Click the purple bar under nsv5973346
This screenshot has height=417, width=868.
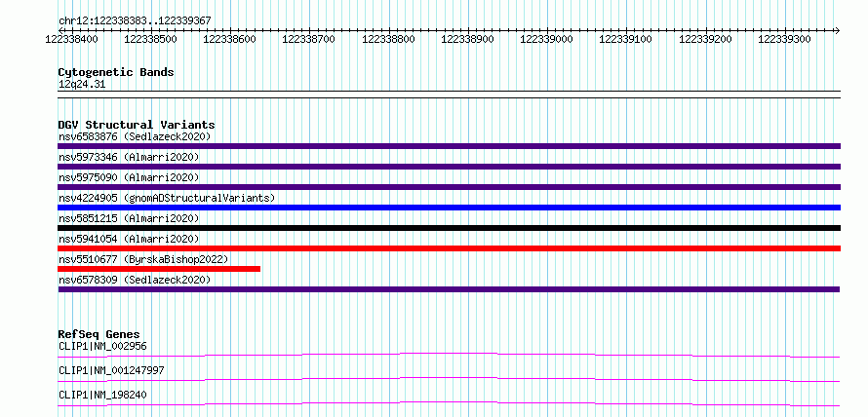tap(449, 167)
